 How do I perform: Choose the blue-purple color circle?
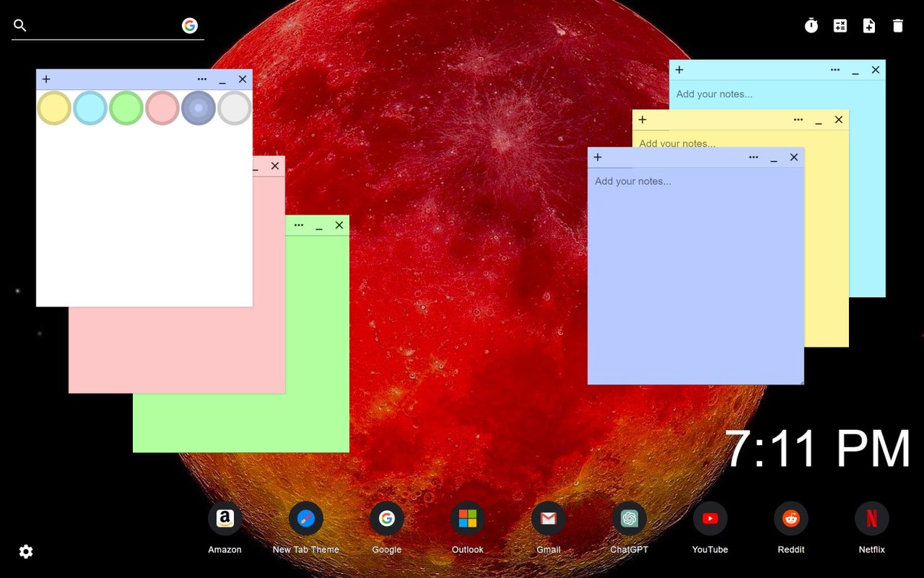tap(199, 108)
